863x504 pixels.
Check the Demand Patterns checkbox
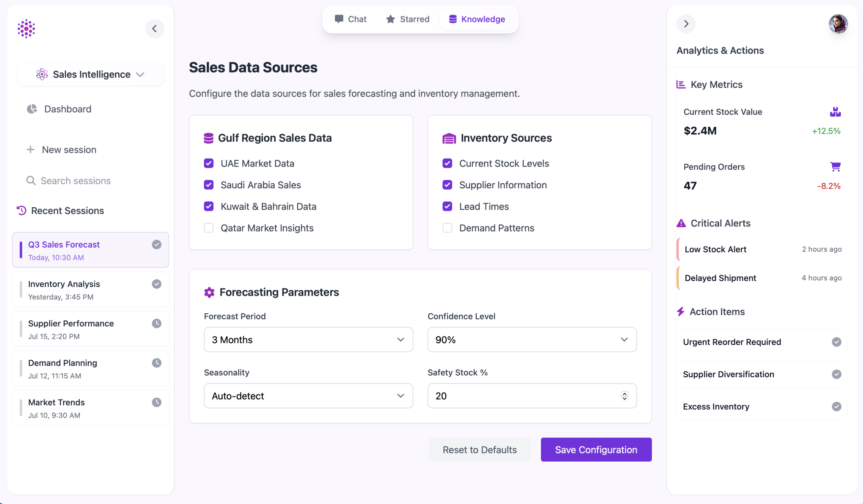[447, 228]
